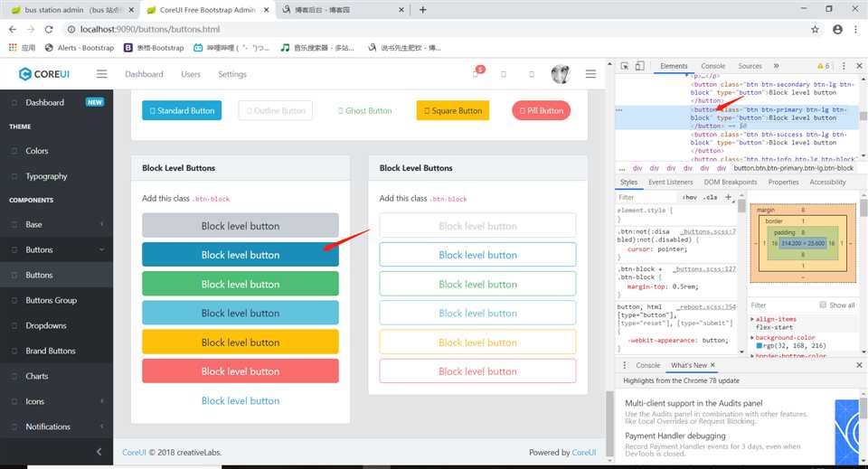Click the outlined red Block level button
The width and height of the screenshot is (868, 469).
pyautogui.click(x=477, y=371)
